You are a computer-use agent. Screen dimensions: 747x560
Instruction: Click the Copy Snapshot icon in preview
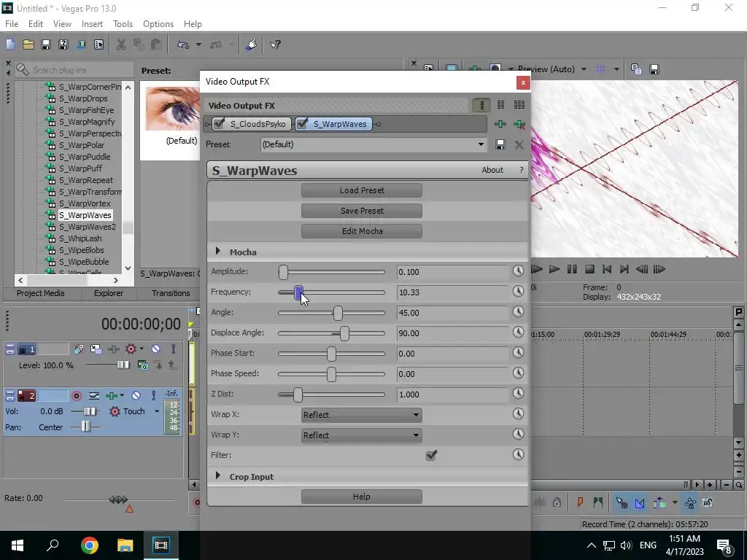(636, 69)
